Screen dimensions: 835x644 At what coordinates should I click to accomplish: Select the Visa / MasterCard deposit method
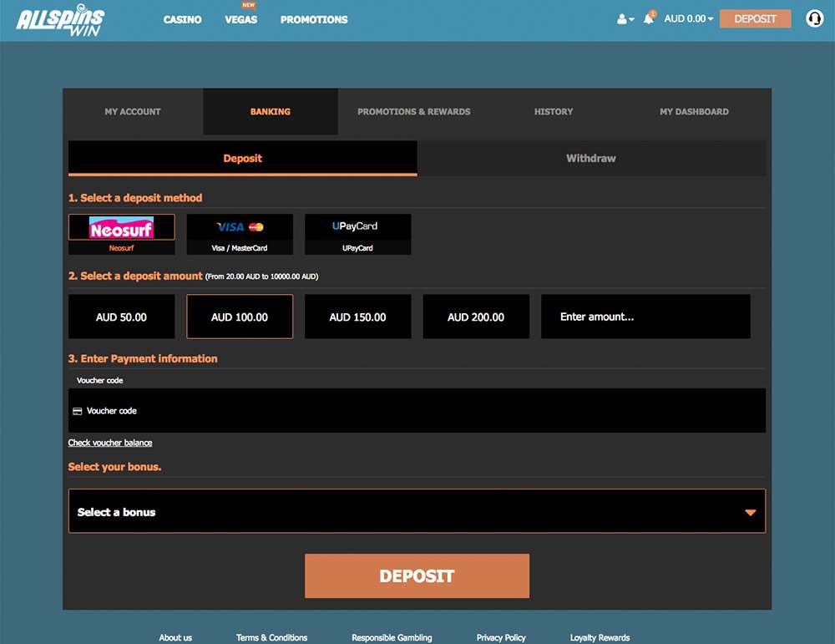[x=240, y=235]
